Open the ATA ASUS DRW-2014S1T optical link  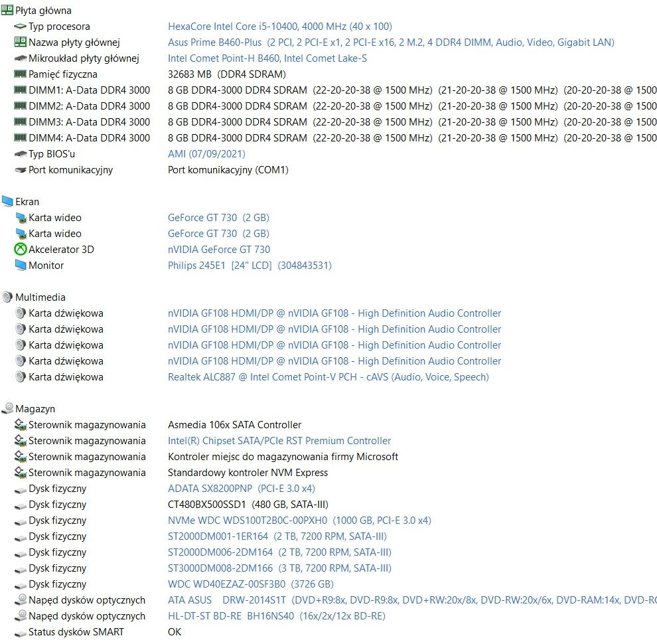(412, 600)
